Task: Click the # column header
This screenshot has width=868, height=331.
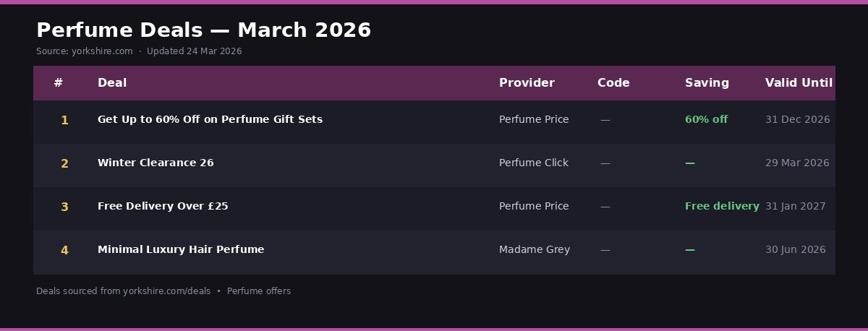Action: 59,83
